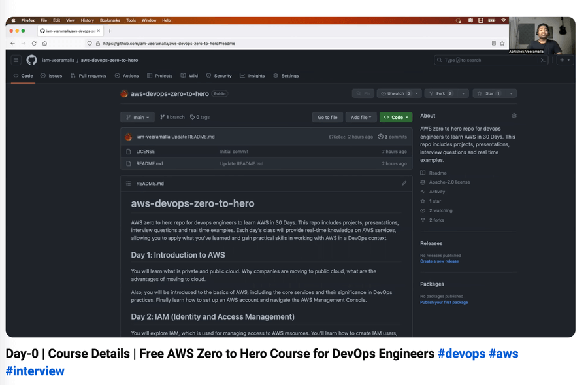Screen dimensions: 588x385
Task: Close the aws-devops browser tab
Action: [99, 31]
